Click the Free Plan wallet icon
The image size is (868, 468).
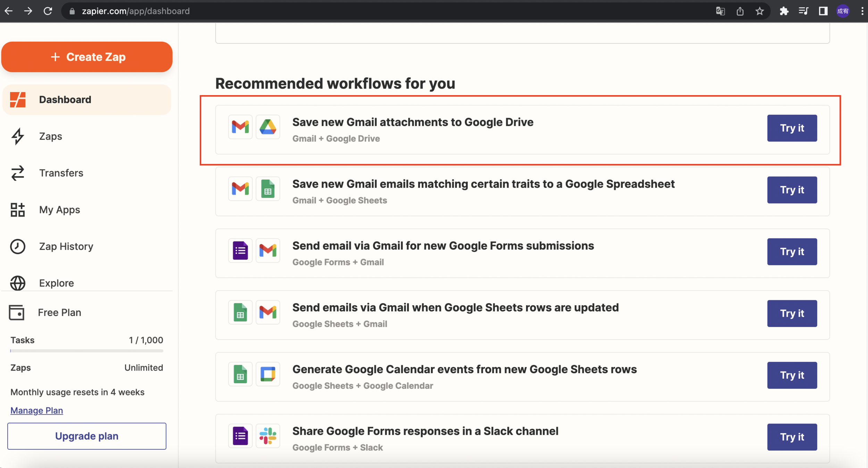(x=17, y=312)
